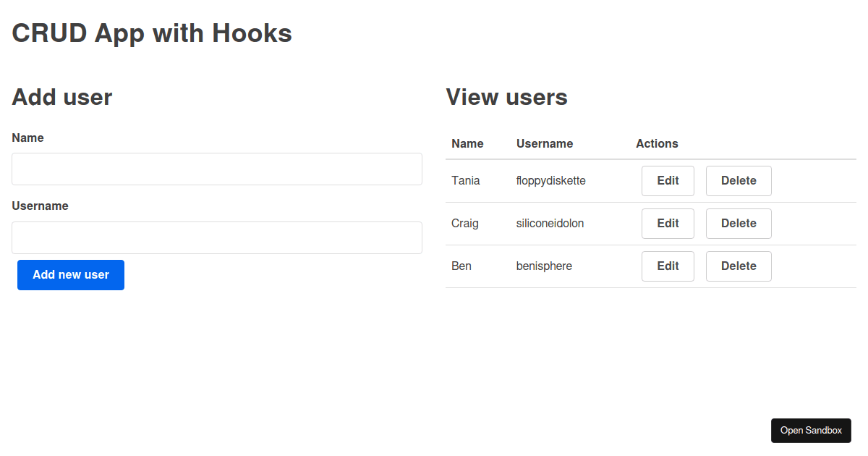Delete the user Ben
Screen dimensions: 868x456
738,266
